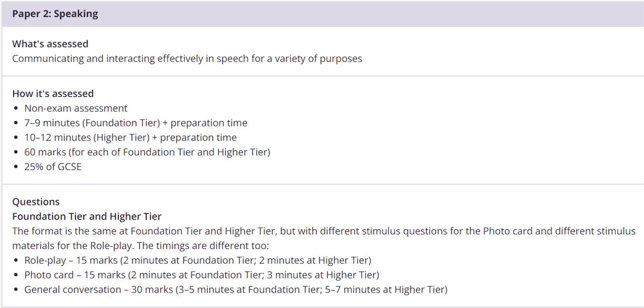Click the bullet marker before '25% of GCSE'

click(x=17, y=167)
